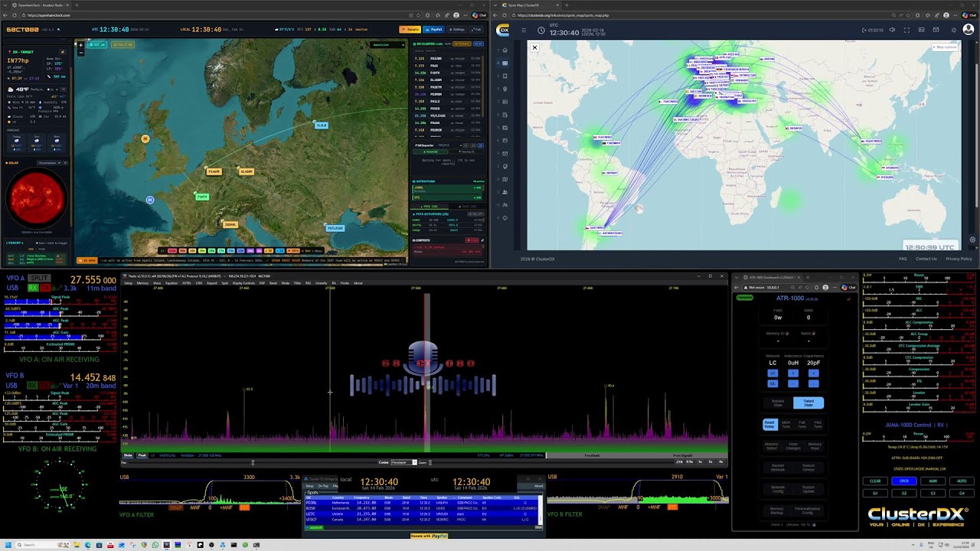
Task: Select Tuned State in ATR-1000
Action: coord(808,403)
